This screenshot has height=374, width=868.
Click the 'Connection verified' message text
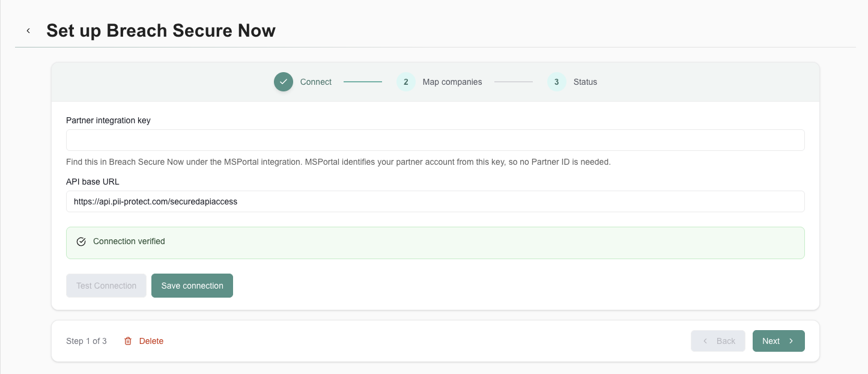pyautogui.click(x=129, y=241)
